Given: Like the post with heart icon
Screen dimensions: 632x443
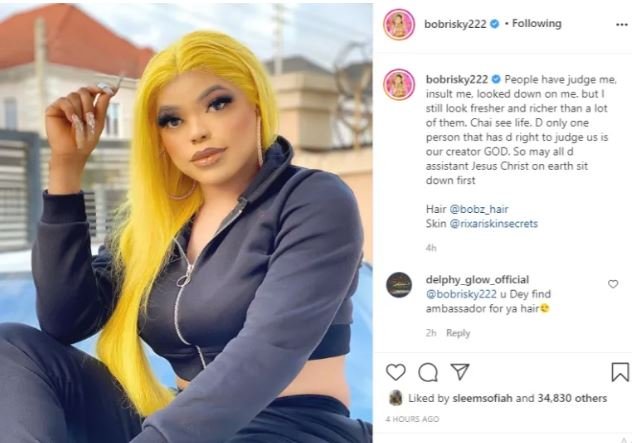Looking at the screenshot, I should tap(395, 372).
